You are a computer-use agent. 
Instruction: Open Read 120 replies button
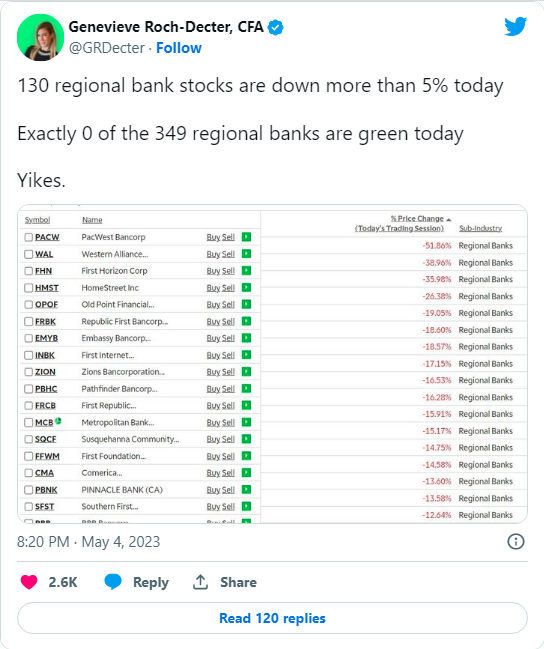coord(272,618)
